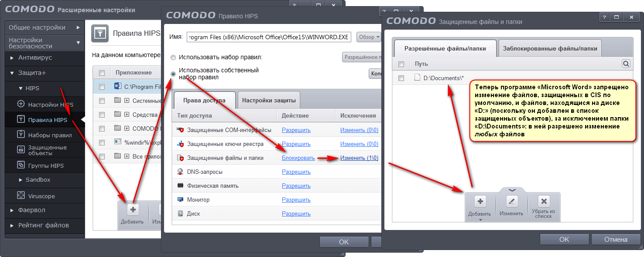The height and width of the screenshot is (257, 644).
Task: Expand the Sandbox section
Action: coord(45,179)
